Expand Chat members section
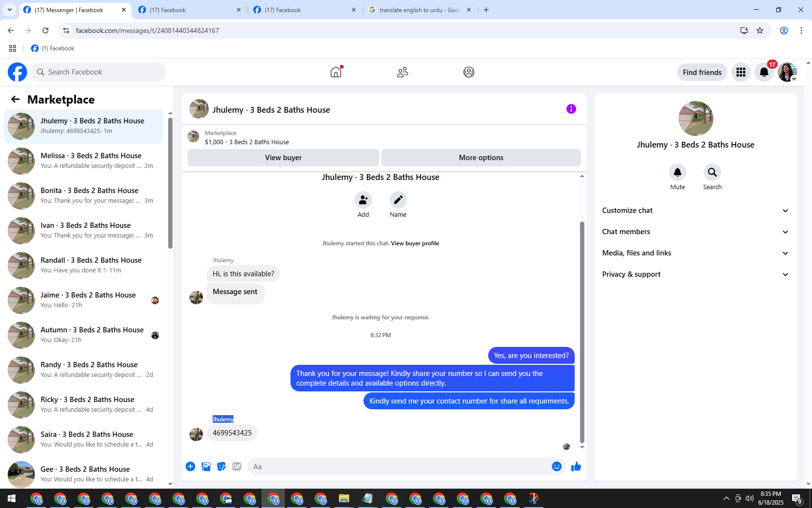 [x=696, y=232]
